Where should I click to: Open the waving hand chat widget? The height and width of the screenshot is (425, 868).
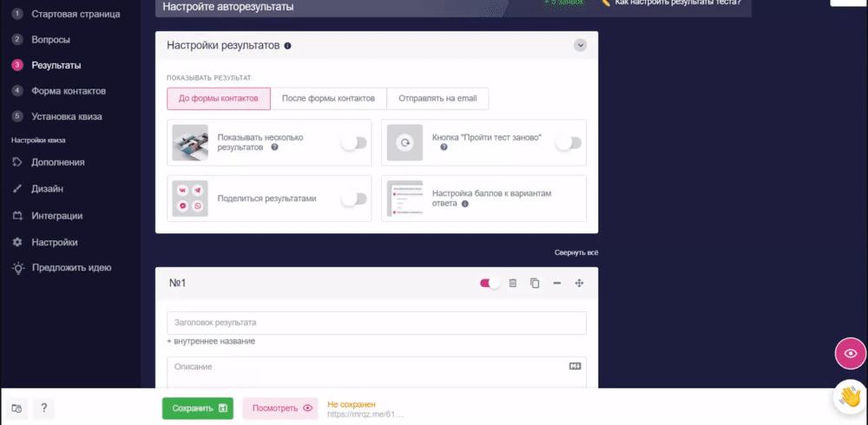coord(851,396)
